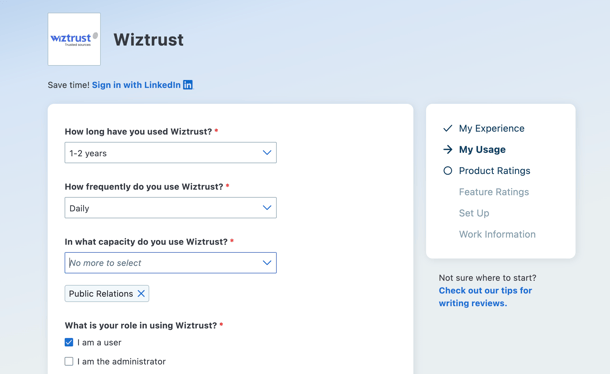Open the usage duration dropdown showing 1-2 years
Screen dimensions: 610x374
point(170,153)
